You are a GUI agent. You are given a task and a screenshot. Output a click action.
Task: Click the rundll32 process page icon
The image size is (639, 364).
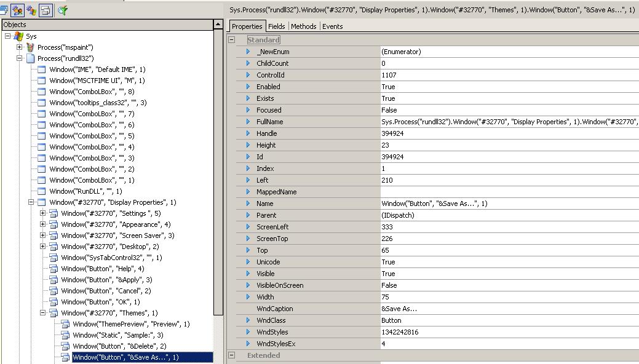click(30, 58)
